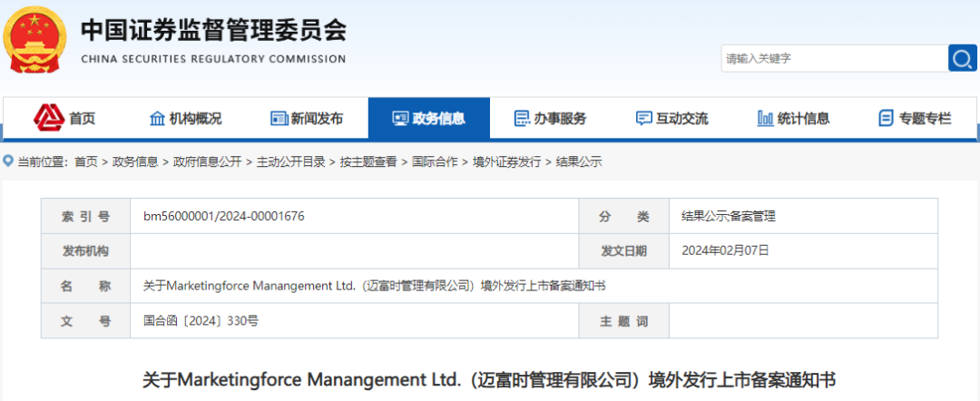The height and width of the screenshot is (401, 980).
Task: Click the 发布机构 label cell
Action: pyautogui.click(x=85, y=251)
